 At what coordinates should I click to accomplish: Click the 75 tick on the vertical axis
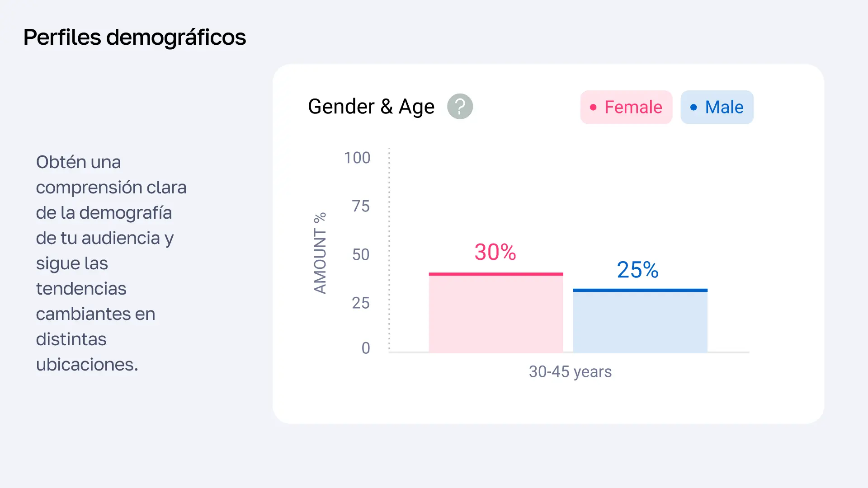pyautogui.click(x=361, y=206)
